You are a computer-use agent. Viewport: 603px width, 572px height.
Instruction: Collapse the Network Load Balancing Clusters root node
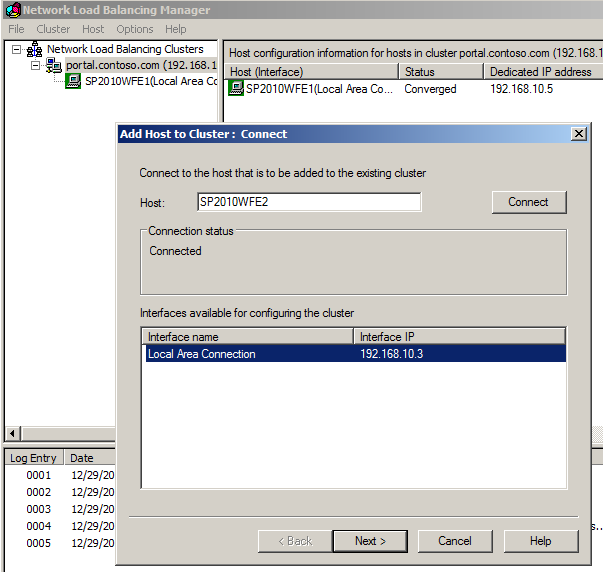pyautogui.click(x=16, y=49)
